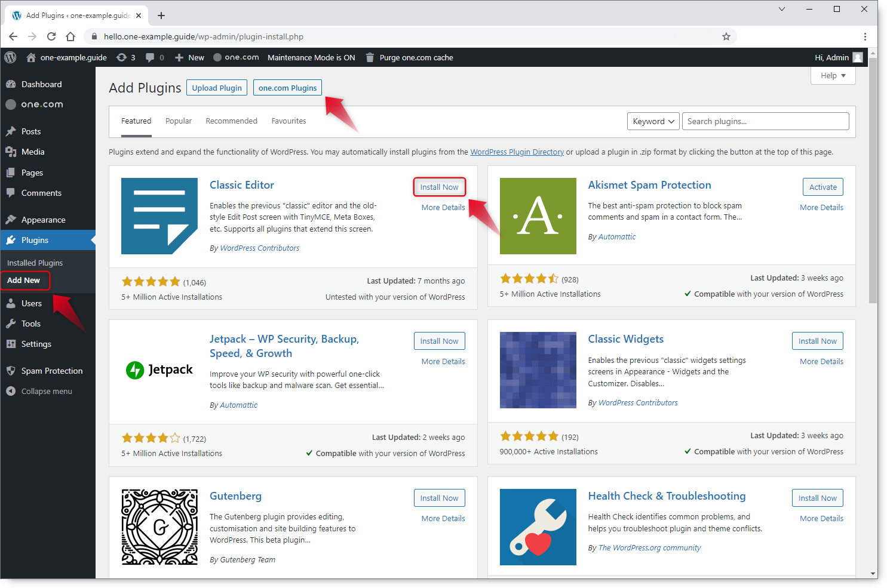Open Tools from the sidebar
Screen dimensions: 887x588
click(29, 324)
